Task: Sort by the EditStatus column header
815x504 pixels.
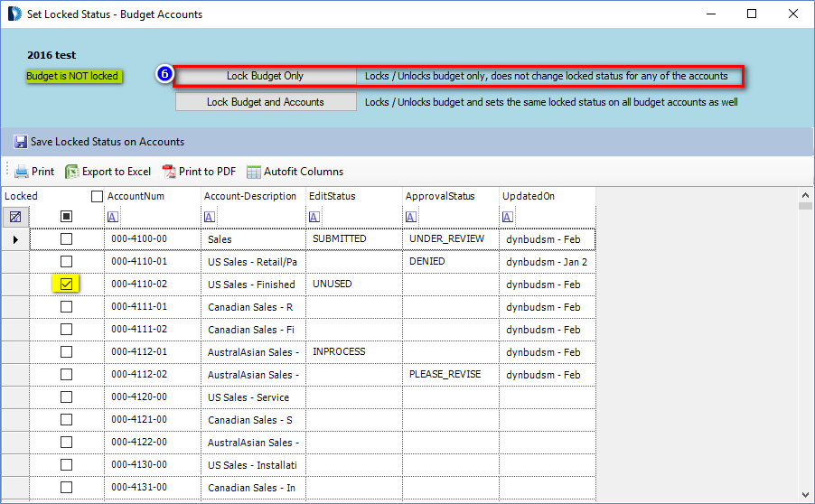Action: coord(354,196)
